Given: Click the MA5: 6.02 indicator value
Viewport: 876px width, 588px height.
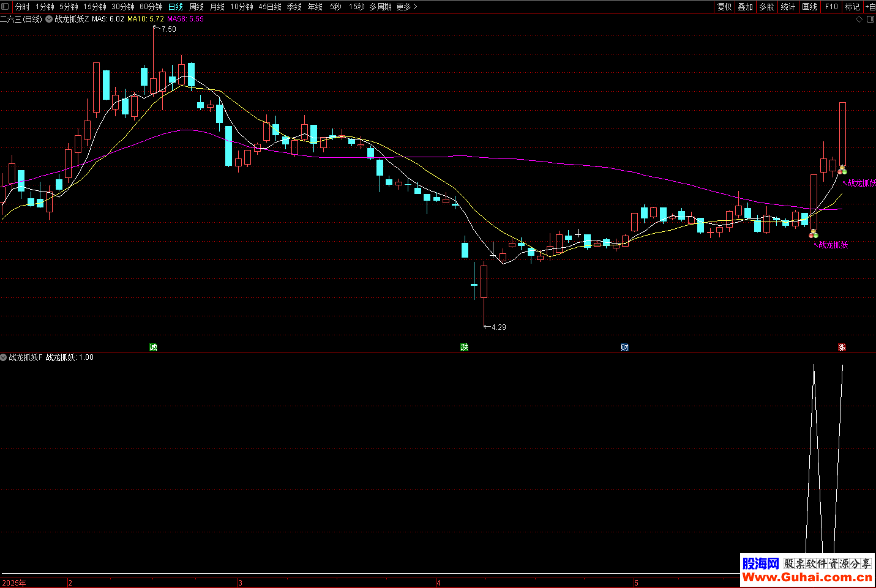Looking at the screenshot, I should 108,19.
